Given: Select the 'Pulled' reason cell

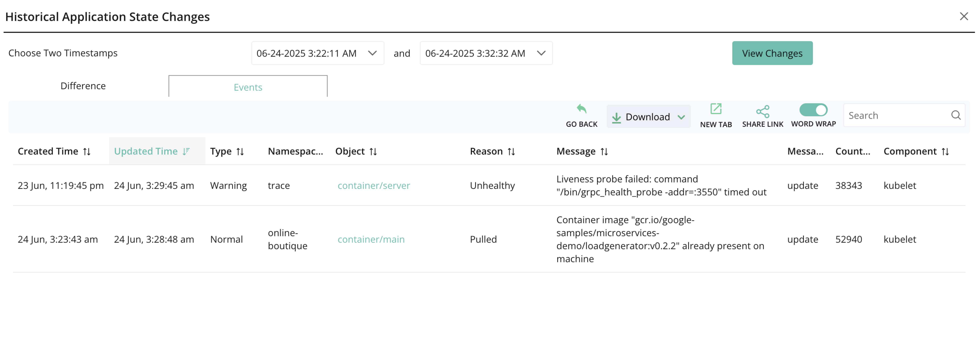Looking at the screenshot, I should (x=483, y=239).
